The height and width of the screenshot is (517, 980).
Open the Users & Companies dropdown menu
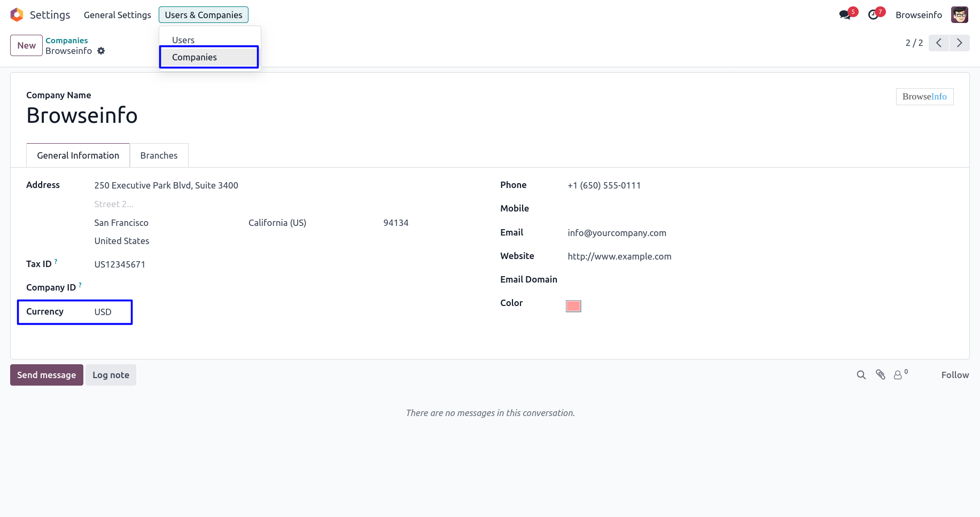tap(204, 15)
